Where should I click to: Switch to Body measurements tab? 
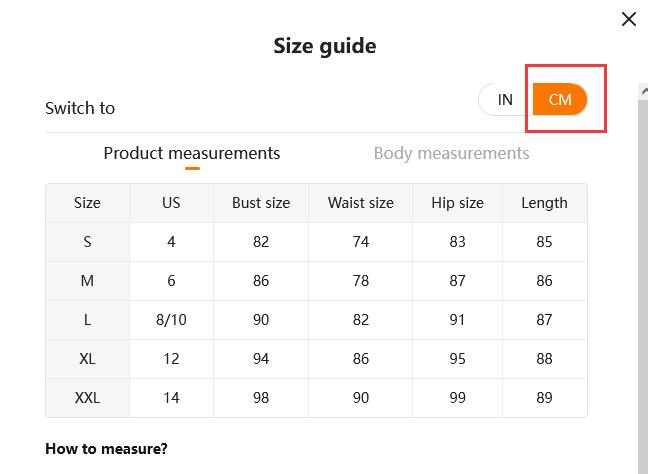(451, 153)
